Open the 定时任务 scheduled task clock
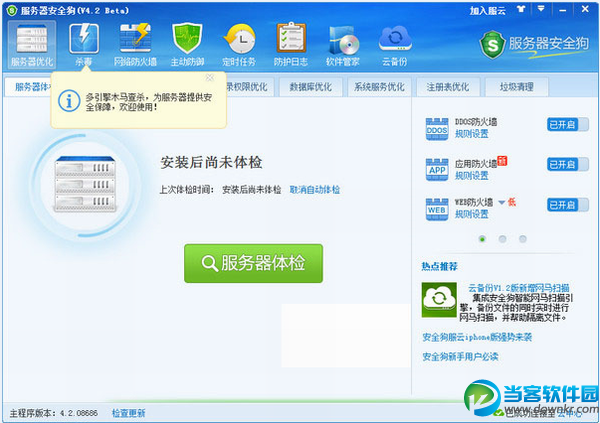The height and width of the screenshot is (423, 600). [239, 45]
